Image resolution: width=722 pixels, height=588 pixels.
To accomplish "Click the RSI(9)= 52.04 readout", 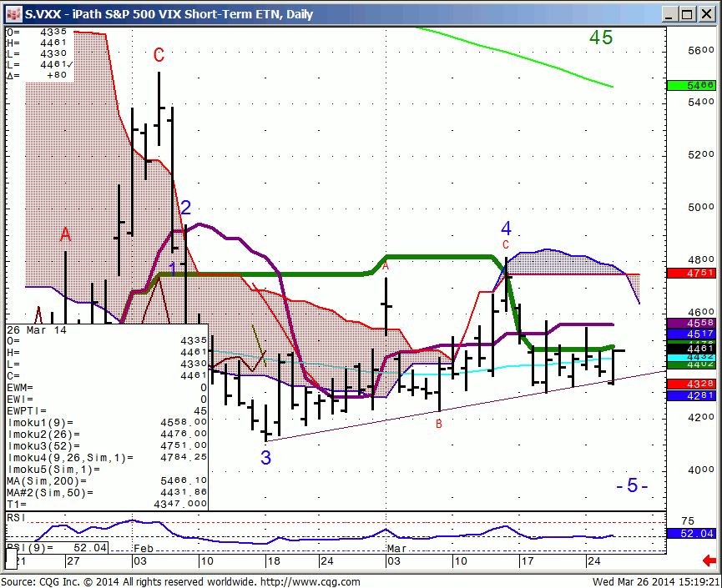I will [57, 547].
